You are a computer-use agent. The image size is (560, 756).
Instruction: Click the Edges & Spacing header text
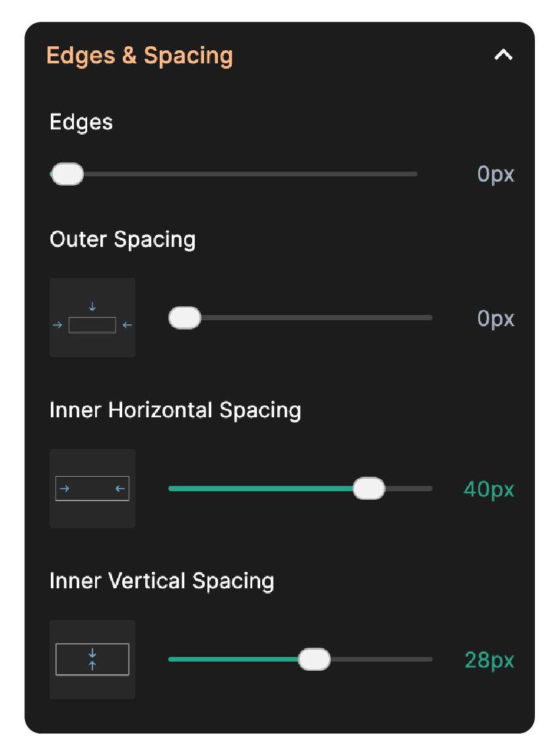[140, 55]
